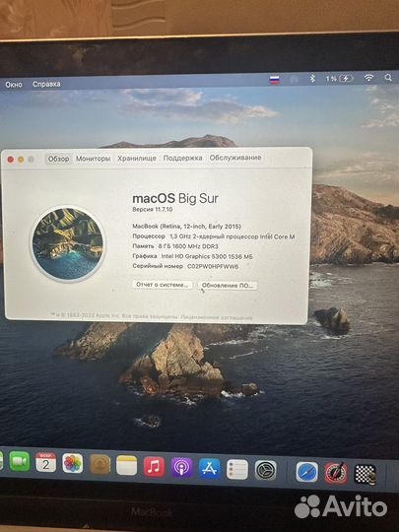Open the Справка menu

click(46, 84)
